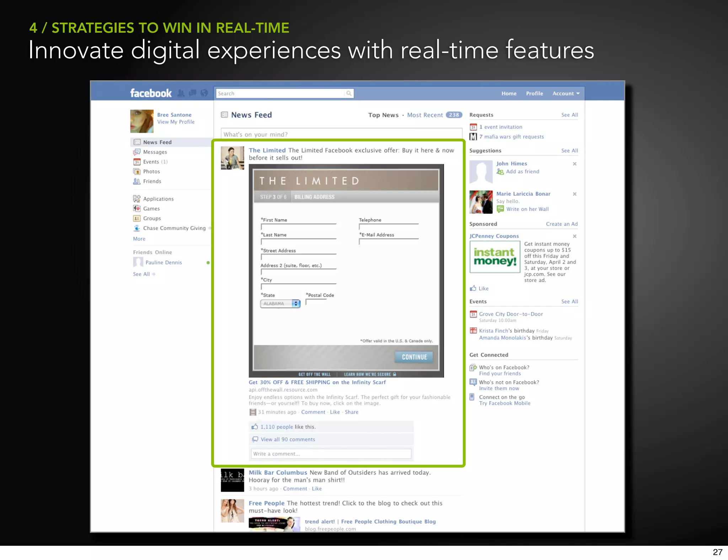
Task: Open Get 30% OFF Infinity Scarf link
Action: (317, 382)
